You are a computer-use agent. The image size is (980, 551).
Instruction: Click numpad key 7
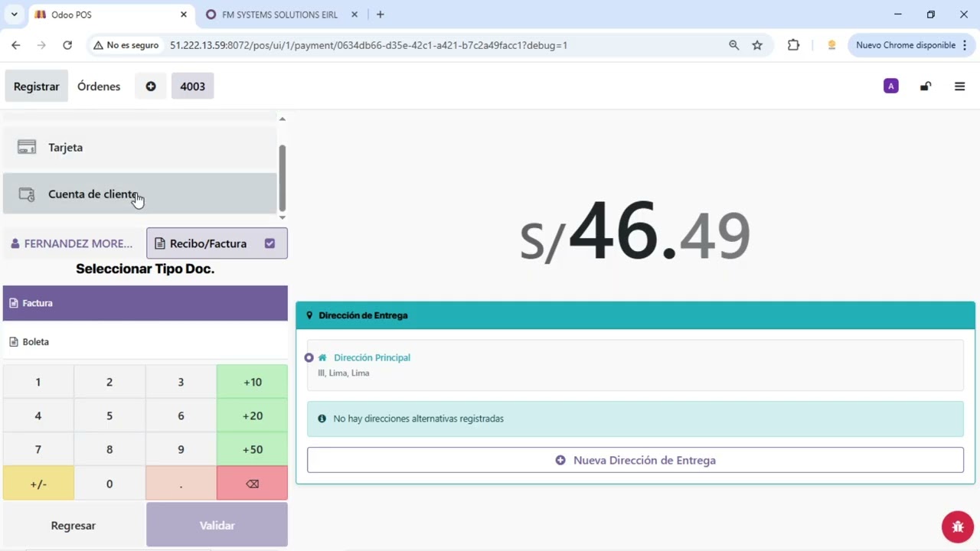coord(38,449)
